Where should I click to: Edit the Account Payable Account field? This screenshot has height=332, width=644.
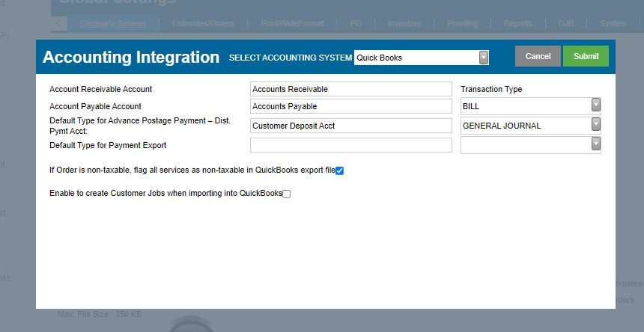tap(350, 106)
